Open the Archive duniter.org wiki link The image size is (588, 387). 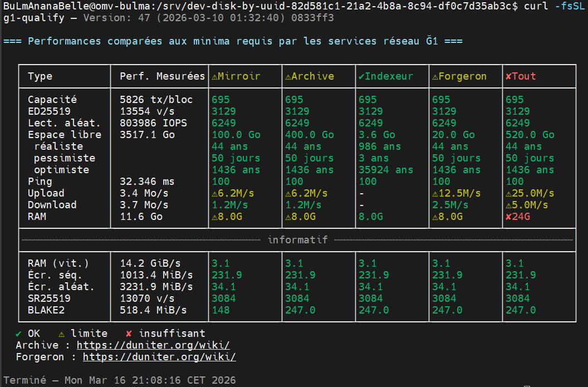tap(153, 345)
